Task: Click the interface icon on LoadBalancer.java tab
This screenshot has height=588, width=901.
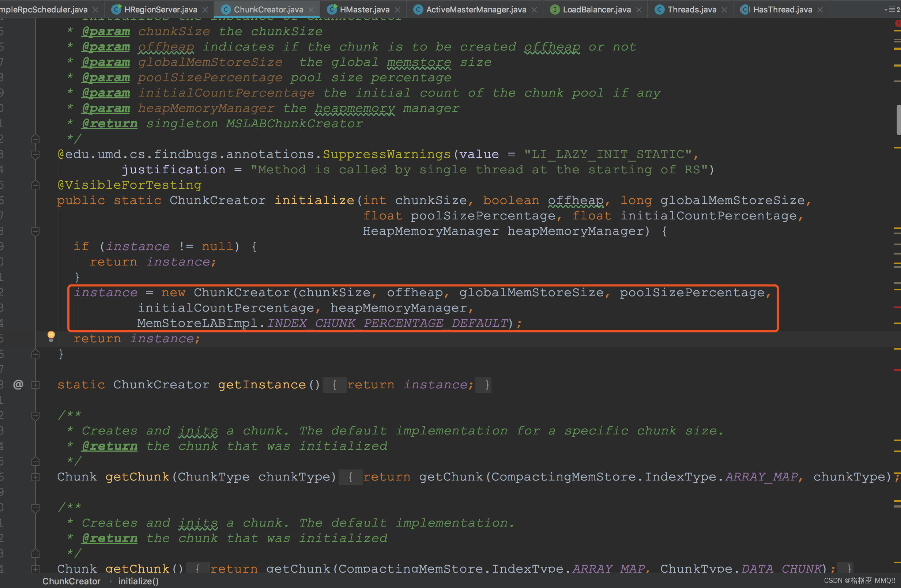Action: (x=555, y=10)
